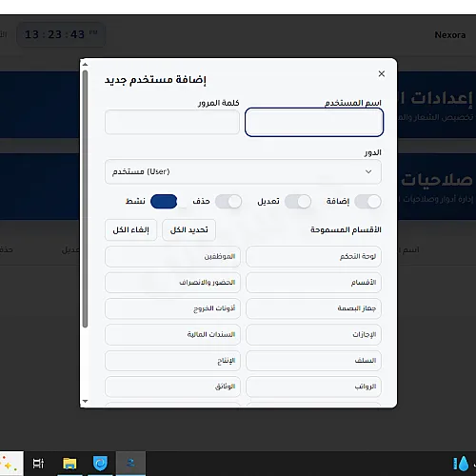Click the water drop system tray icon
The width and height of the screenshot is (476, 476).
(461, 464)
